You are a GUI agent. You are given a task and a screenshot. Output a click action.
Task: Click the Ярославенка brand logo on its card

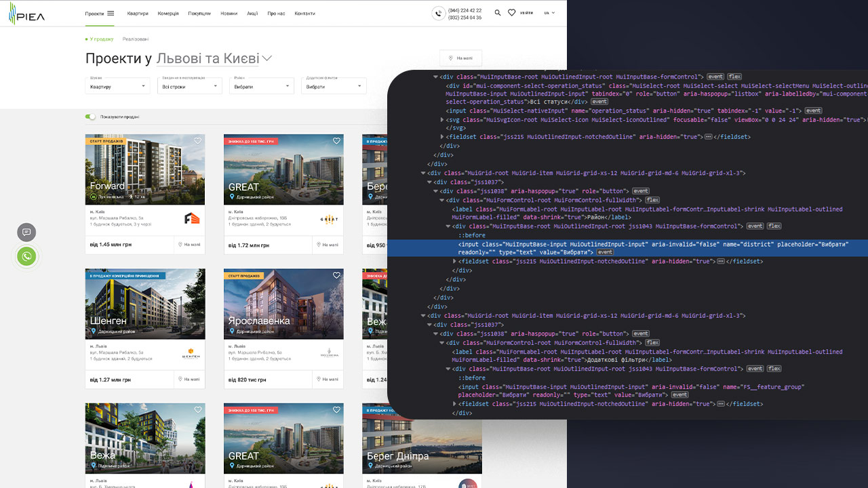(x=329, y=353)
